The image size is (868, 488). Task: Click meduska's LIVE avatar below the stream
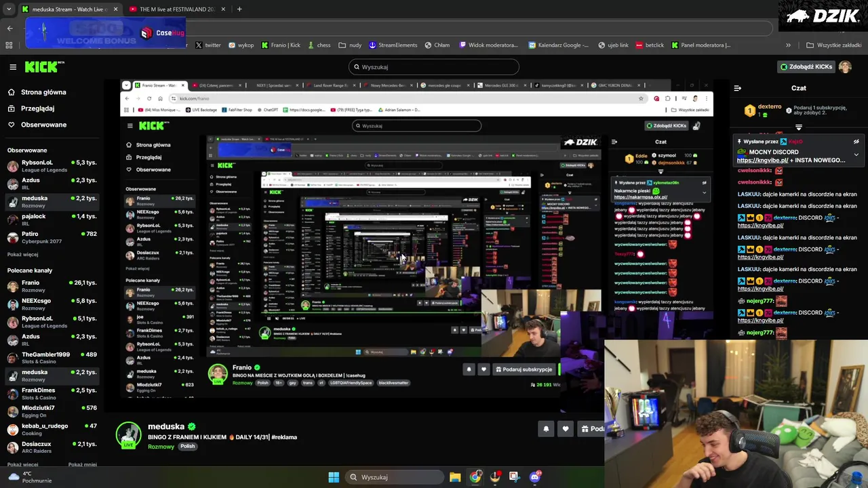pyautogui.click(x=128, y=435)
